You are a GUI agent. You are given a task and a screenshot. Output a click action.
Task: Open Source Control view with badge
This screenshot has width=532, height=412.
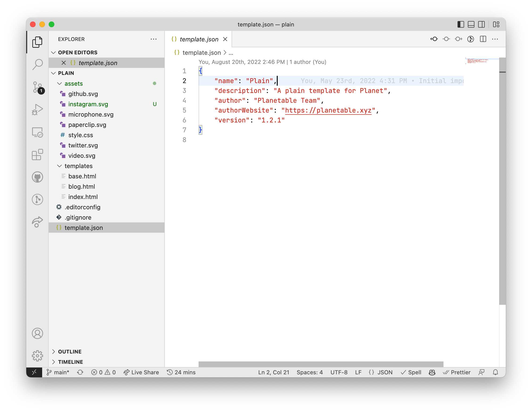tap(37, 87)
